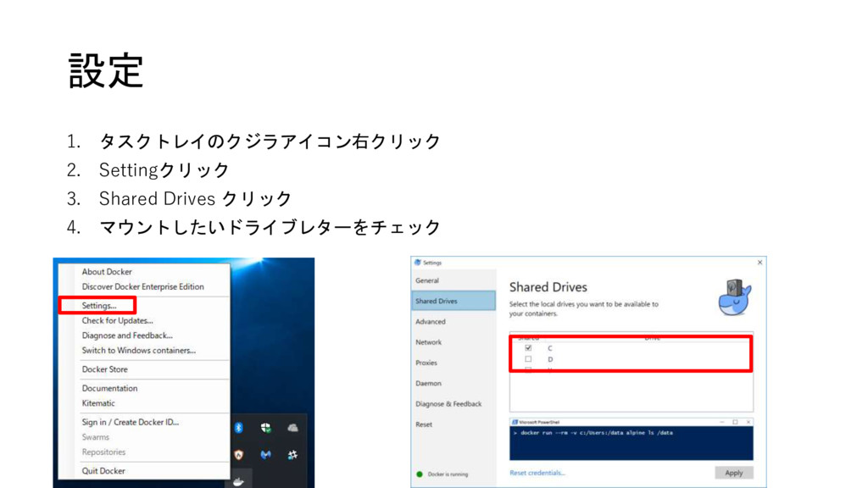Click the orange shield tray icon
868x488 pixels.
[x=239, y=455]
